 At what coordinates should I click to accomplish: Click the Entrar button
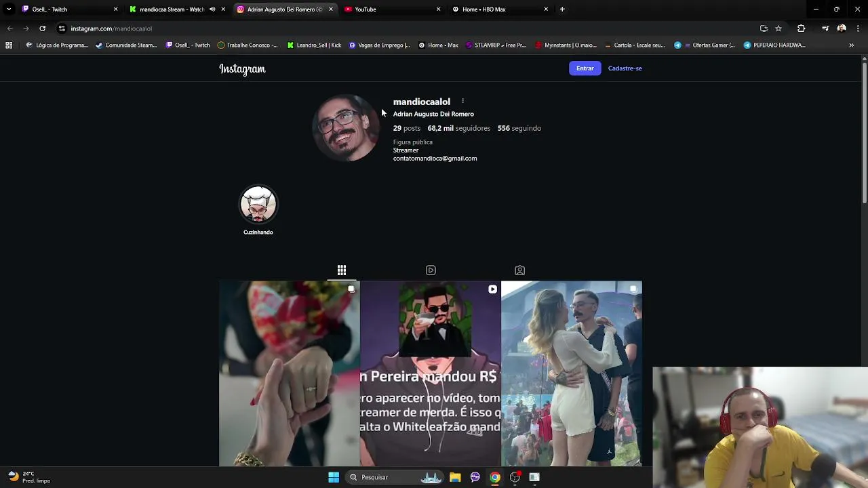click(585, 68)
